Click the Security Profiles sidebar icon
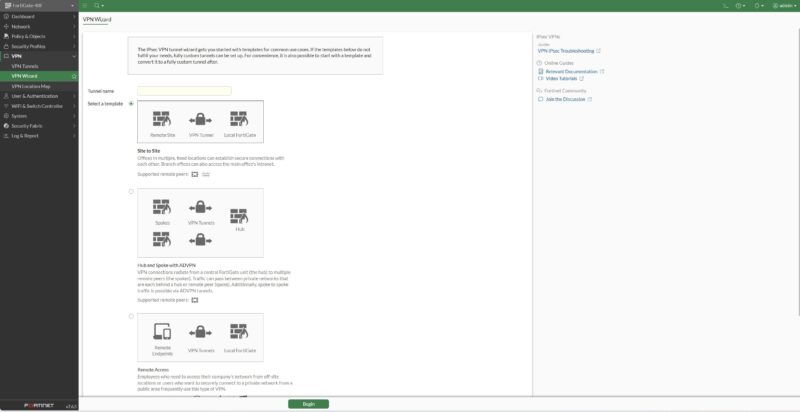 6,46
